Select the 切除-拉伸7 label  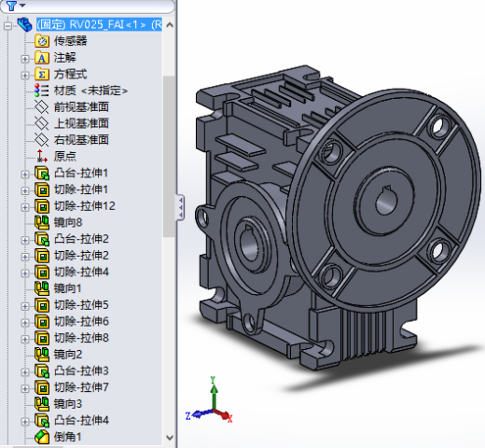point(81,387)
